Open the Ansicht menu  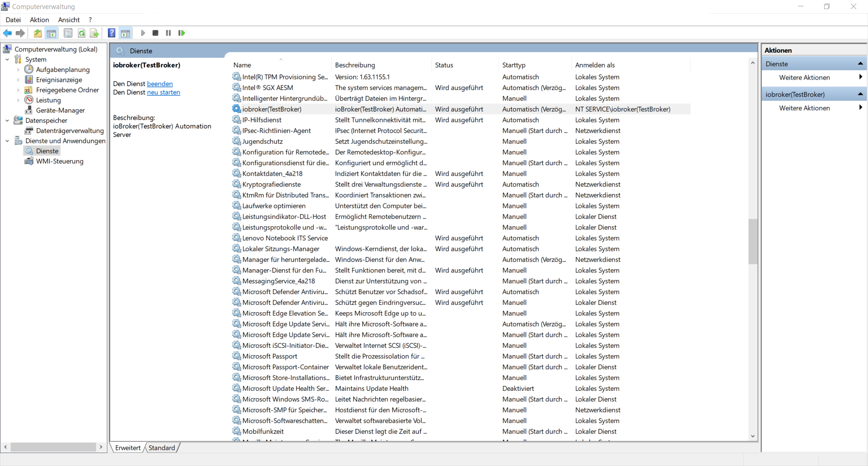(69, 19)
